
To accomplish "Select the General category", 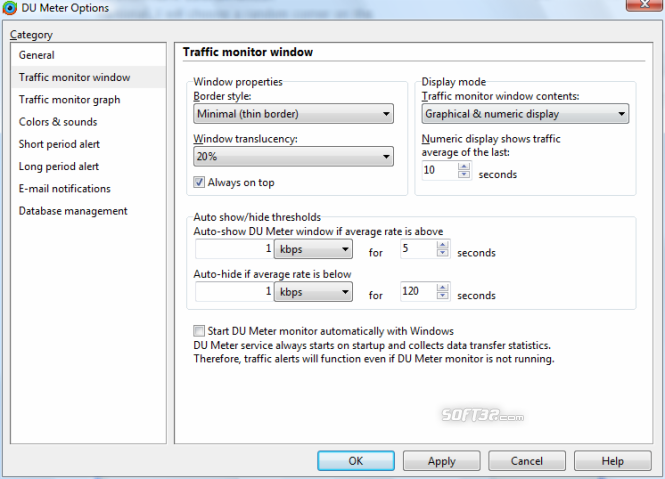I will [x=89, y=55].
